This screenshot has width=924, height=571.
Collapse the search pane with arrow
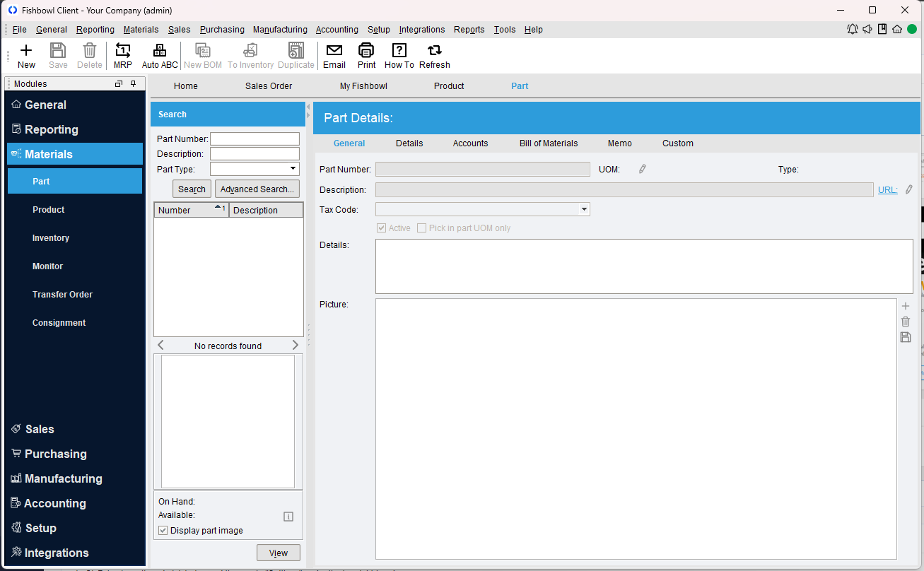[308, 107]
